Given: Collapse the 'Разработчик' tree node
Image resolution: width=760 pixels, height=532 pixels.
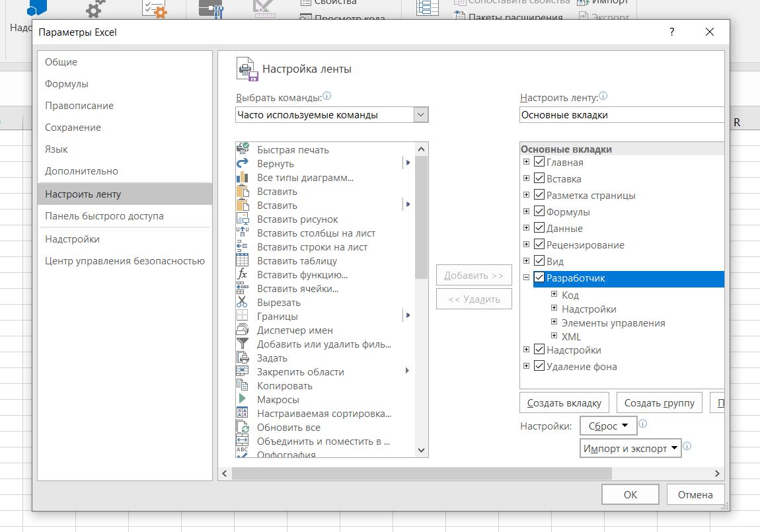Looking at the screenshot, I should coord(526,278).
